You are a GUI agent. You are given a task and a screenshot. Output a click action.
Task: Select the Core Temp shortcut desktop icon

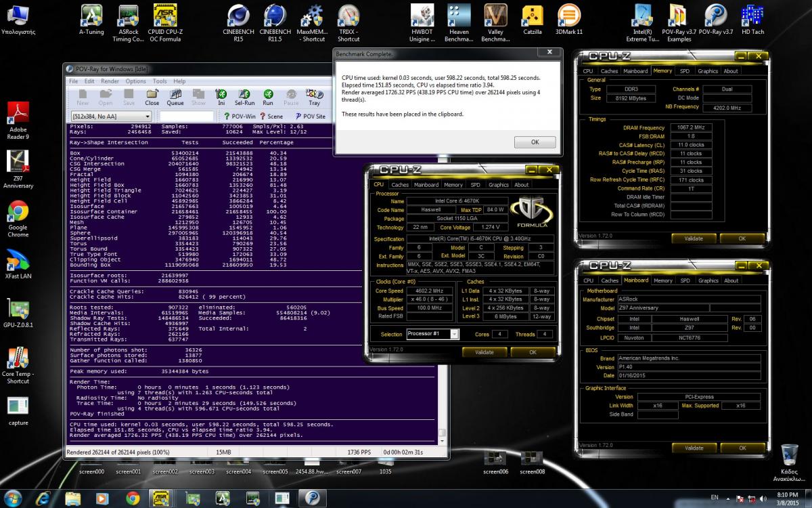[x=18, y=366]
